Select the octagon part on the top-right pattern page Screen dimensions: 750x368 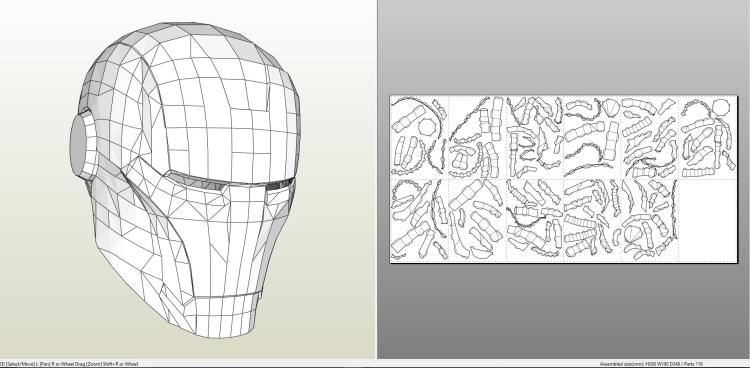point(721,107)
